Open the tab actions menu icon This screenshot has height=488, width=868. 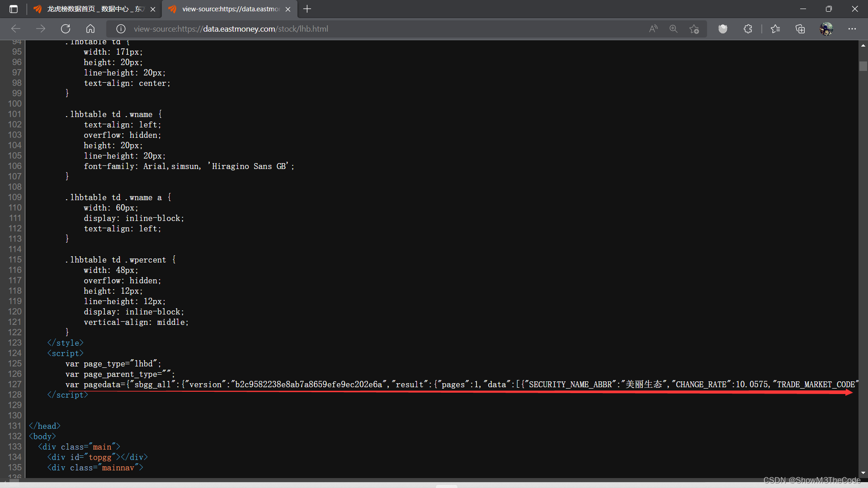[14, 9]
